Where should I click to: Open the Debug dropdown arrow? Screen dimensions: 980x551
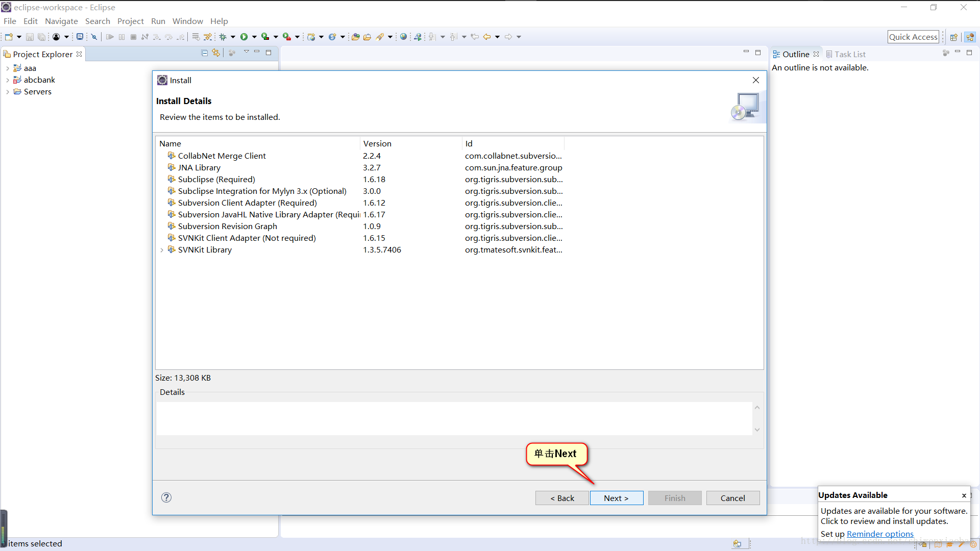tap(233, 37)
